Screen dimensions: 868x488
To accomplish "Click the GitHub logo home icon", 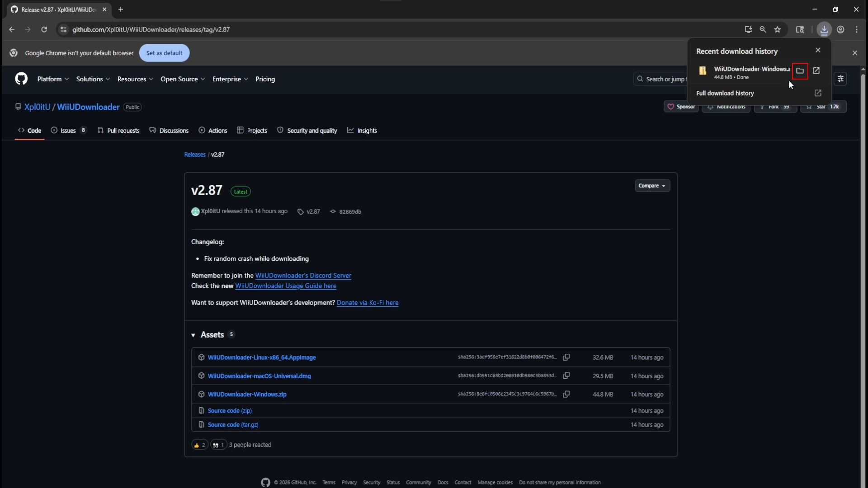I will coord(21,79).
